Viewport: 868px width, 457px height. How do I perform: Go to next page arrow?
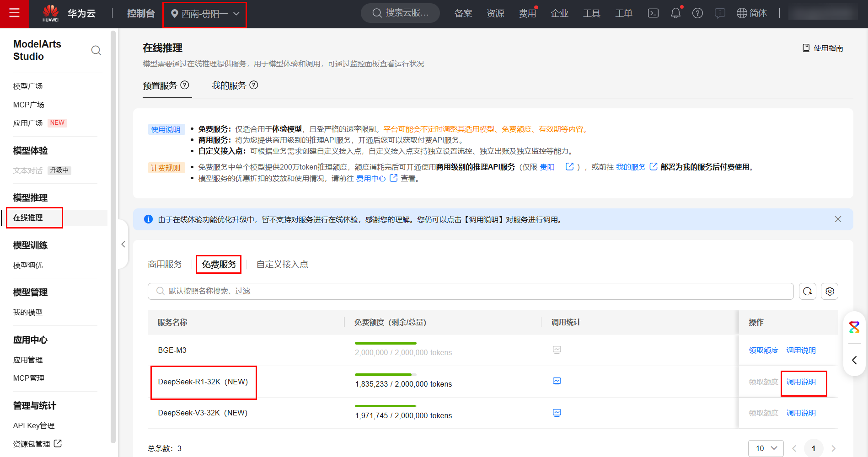coord(833,448)
